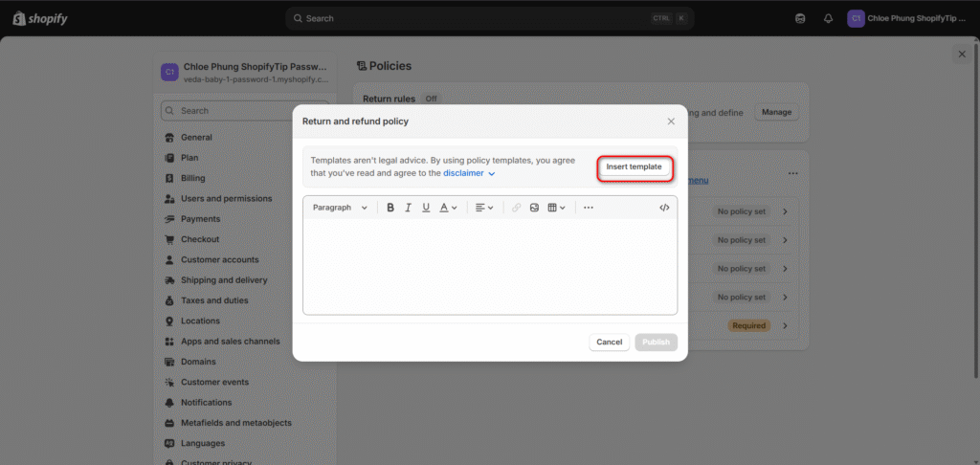Image resolution: width=980 pixels, height=465 pixels.
Task: Click the Insert template button
Action: click(x=634, y=167)
